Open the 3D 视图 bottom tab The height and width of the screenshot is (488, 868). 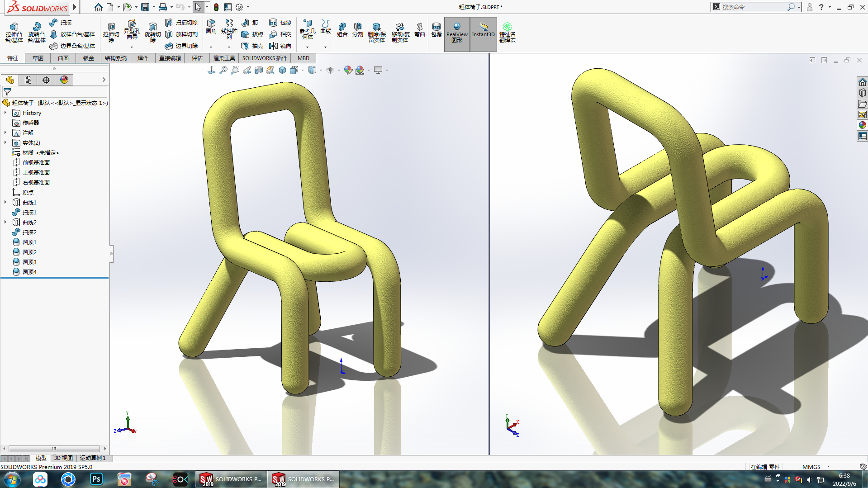click(x=63, y=458)
